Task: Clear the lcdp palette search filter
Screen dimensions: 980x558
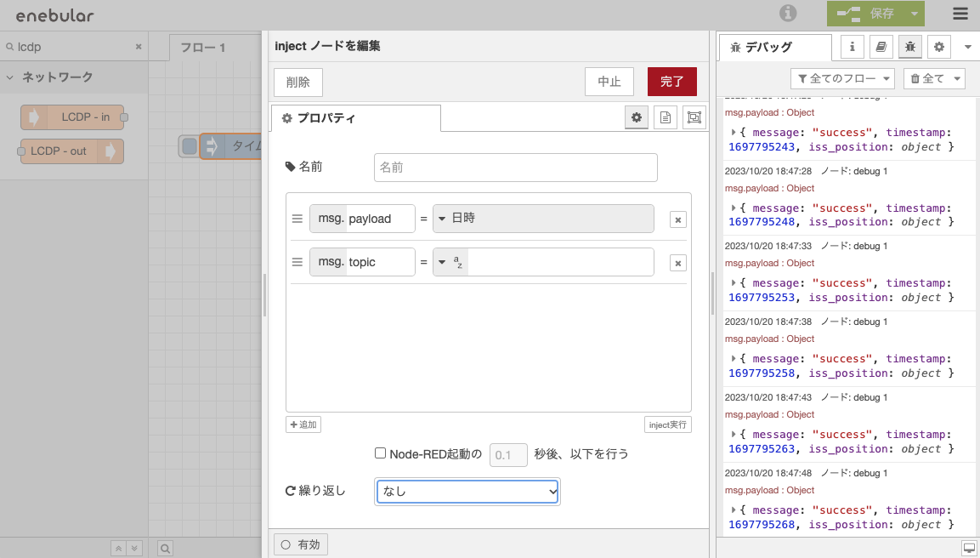Action: pyautogui.click(x=139, y=47)
